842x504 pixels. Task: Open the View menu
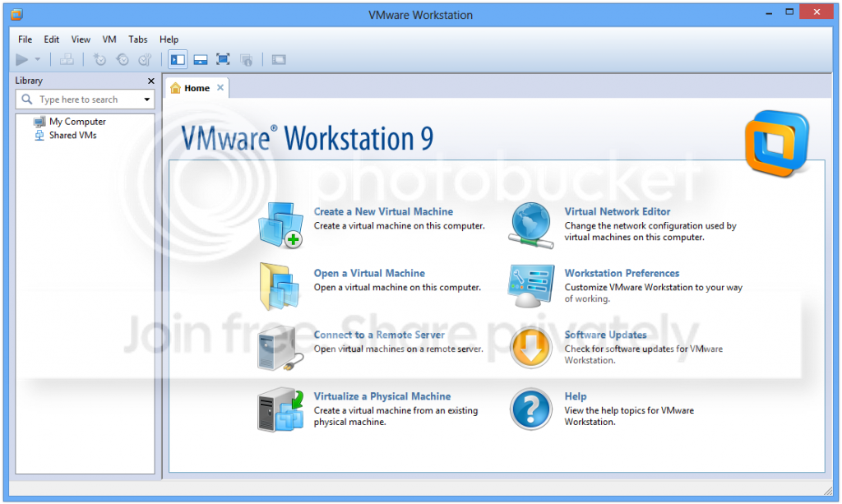(x=81, y=39)
